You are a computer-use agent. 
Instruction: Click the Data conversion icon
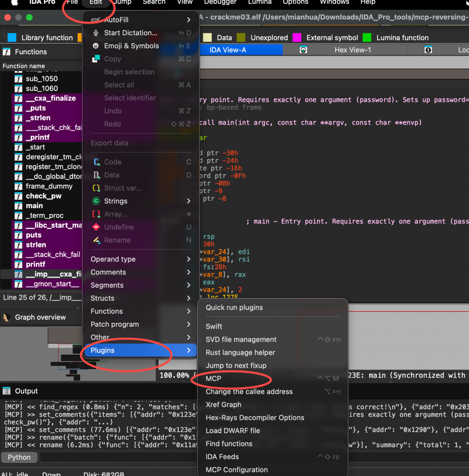96,175
